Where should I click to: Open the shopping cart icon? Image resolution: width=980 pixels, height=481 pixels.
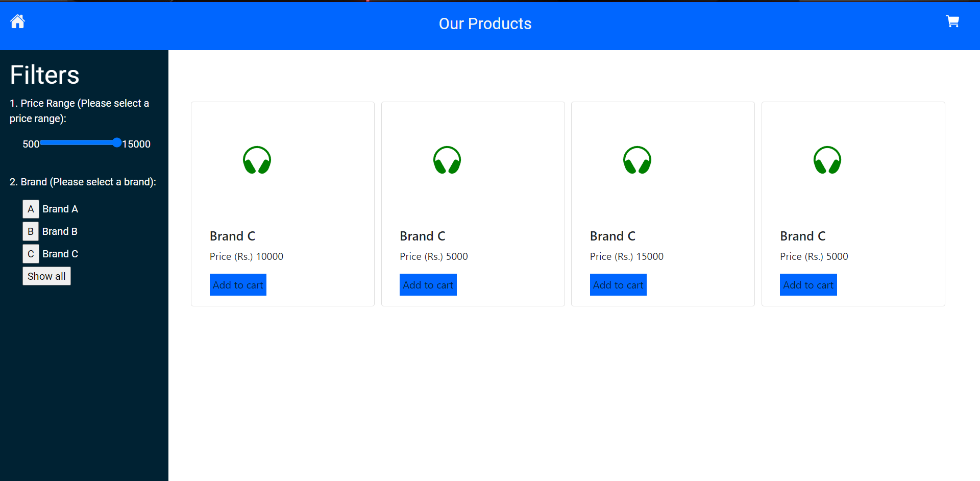[952, 21]
